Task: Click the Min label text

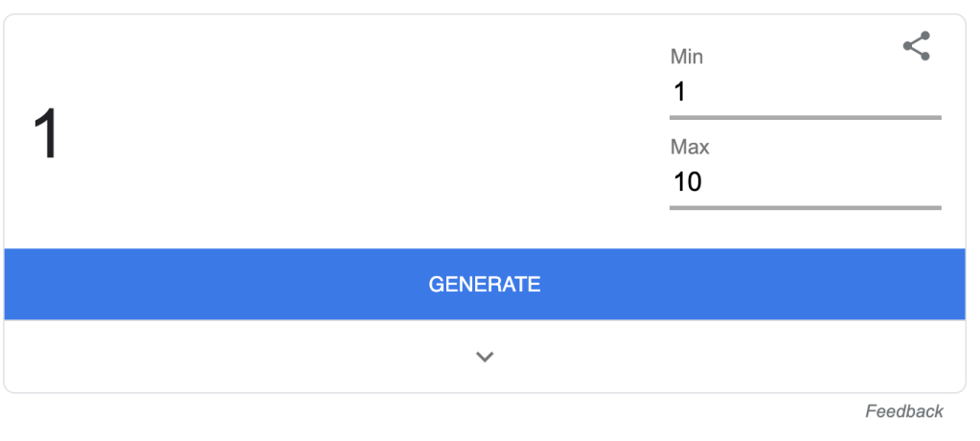Action: tap(687, 57)
